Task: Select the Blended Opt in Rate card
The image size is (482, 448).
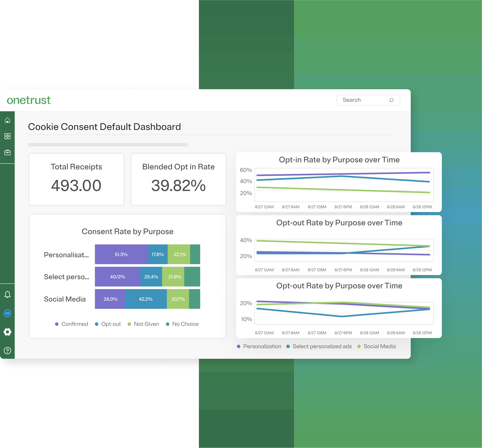Action: pos(178,179)
